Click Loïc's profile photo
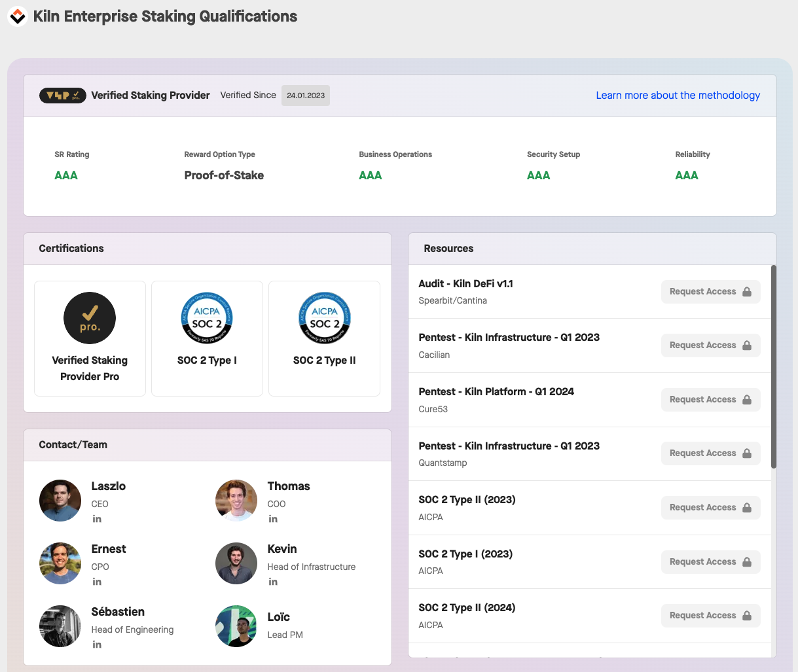The height and width of the screenshot is (672, 798). coord(236,626)
